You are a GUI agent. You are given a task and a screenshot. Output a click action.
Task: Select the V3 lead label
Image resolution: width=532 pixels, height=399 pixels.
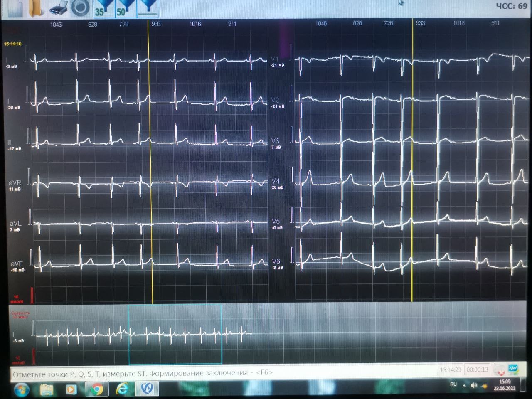click(x=275, y=141)
